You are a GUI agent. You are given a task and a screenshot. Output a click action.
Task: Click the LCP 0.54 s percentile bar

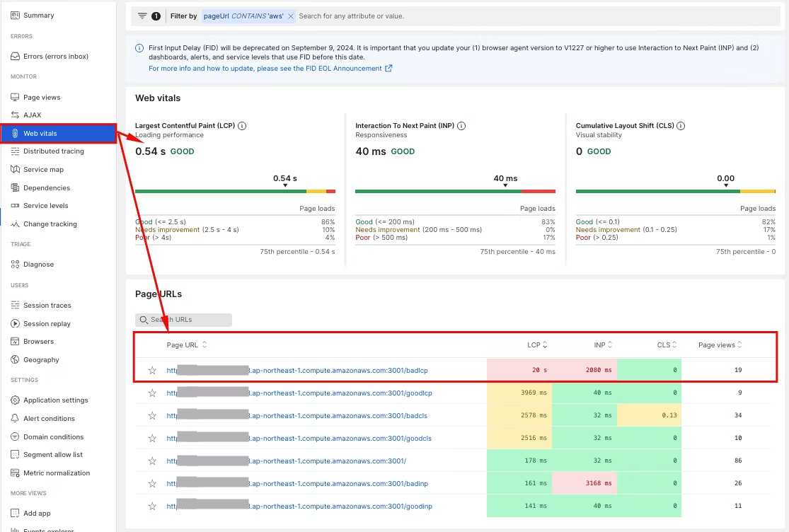click(x=235, y=192)
